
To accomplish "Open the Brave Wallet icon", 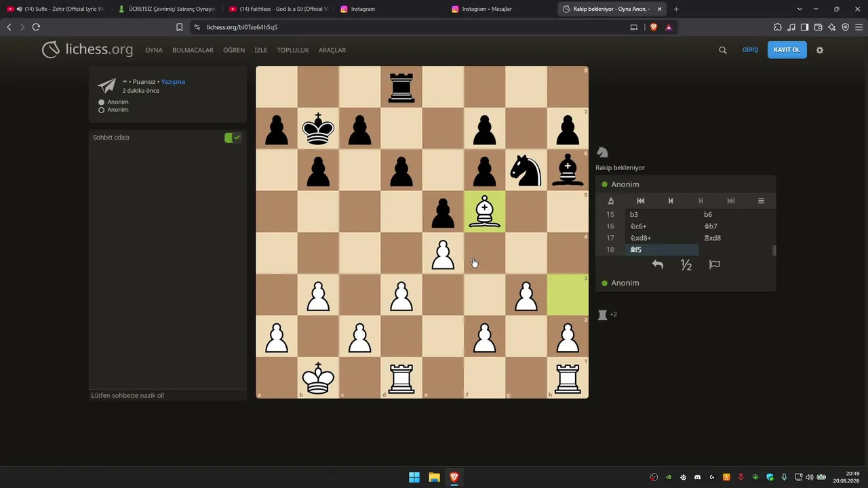I will [818, 27].
